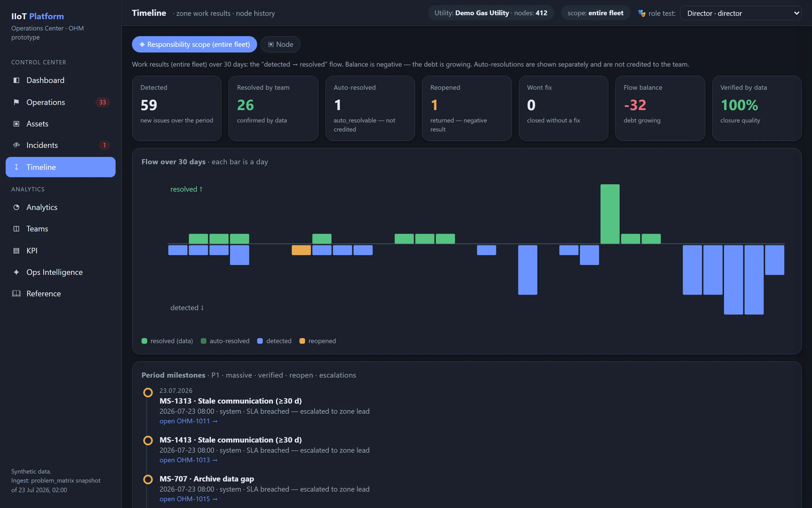Follow the open OHM-1015 link
Viewport: 812px width, 508px height.
pos(188,499)
